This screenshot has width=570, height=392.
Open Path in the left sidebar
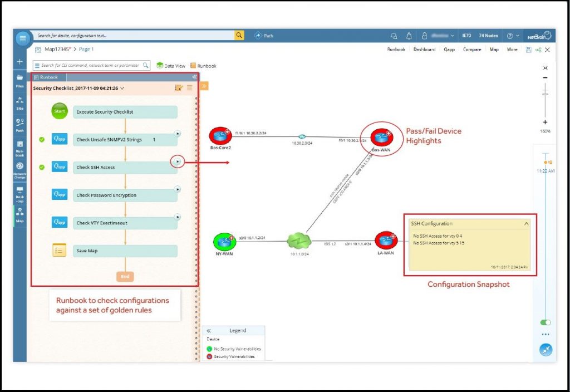coord(19,125)
